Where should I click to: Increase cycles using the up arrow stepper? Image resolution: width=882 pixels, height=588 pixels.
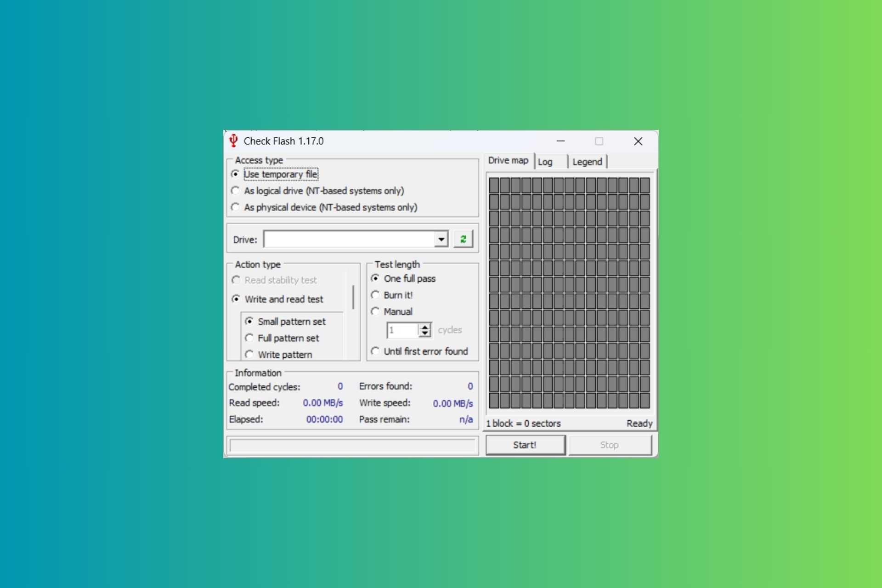click(x=424, y=327)
